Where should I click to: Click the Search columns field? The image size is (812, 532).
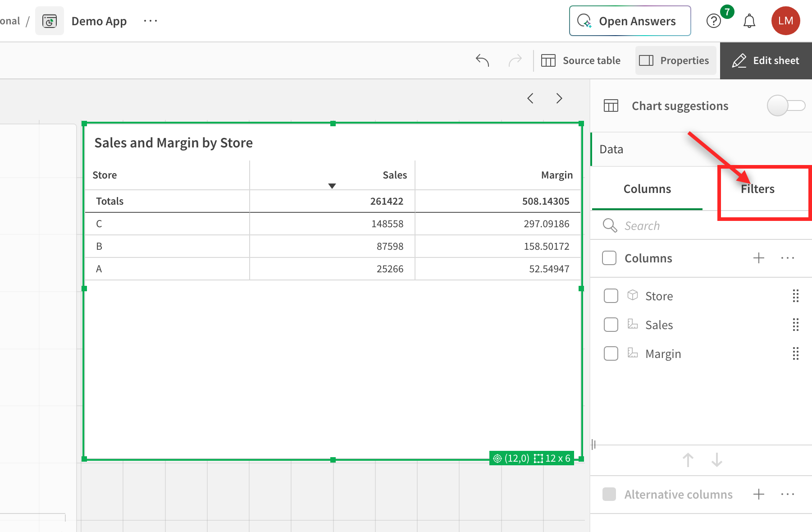(701, 225)
